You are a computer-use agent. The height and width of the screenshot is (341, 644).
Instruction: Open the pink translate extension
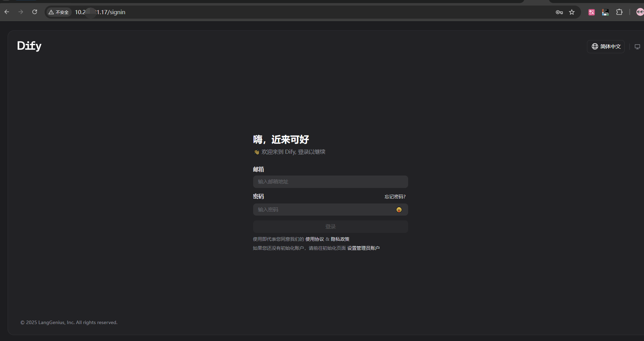pyautogui.click(x=592, y=12)
